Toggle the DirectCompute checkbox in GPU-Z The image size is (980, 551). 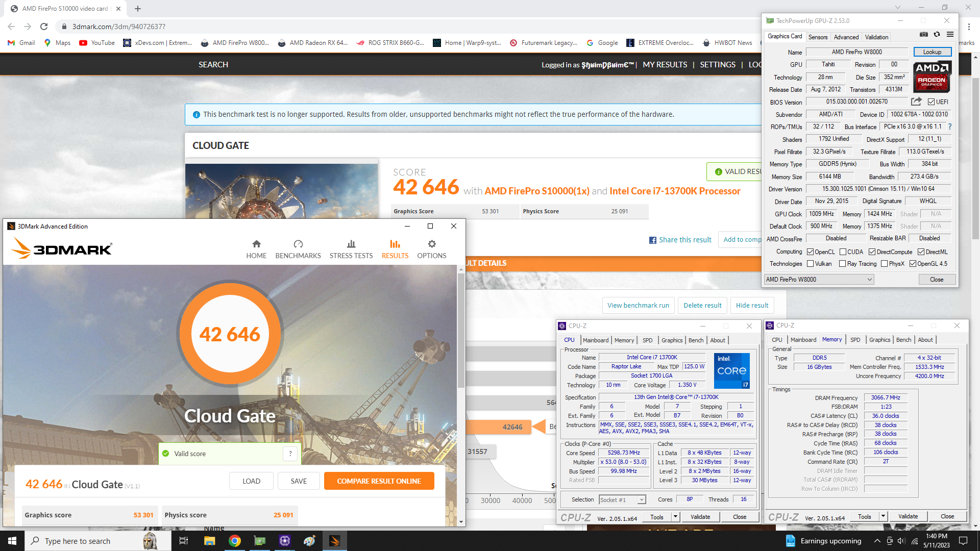(x=872, y=252)
